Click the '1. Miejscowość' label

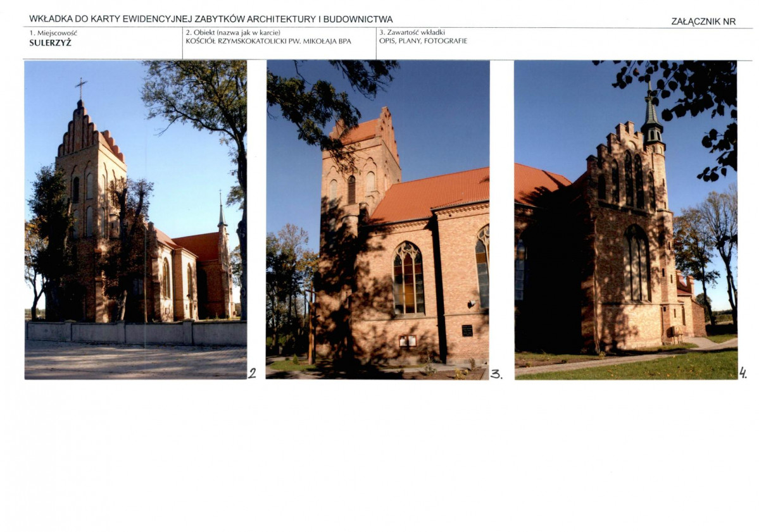[x=53, y=34]
